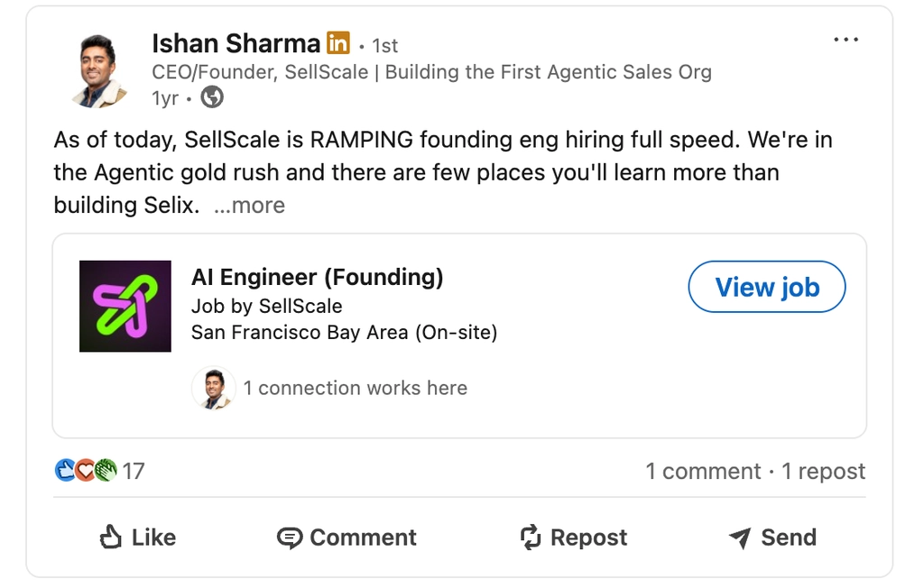Open the three-dot post options menu
This screenshot has height=588, width=924.
[x=846, y=40]
